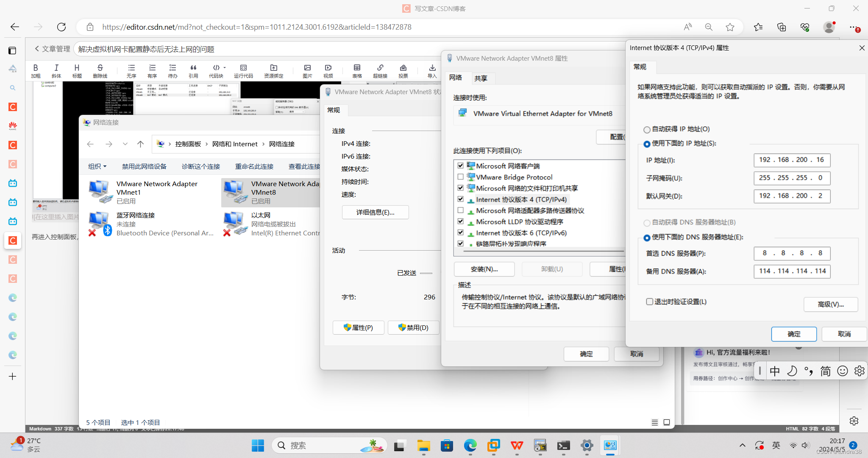Insert a heading with the 标题 tool
This screenshot has height=458, width=868.
[77, 70]
